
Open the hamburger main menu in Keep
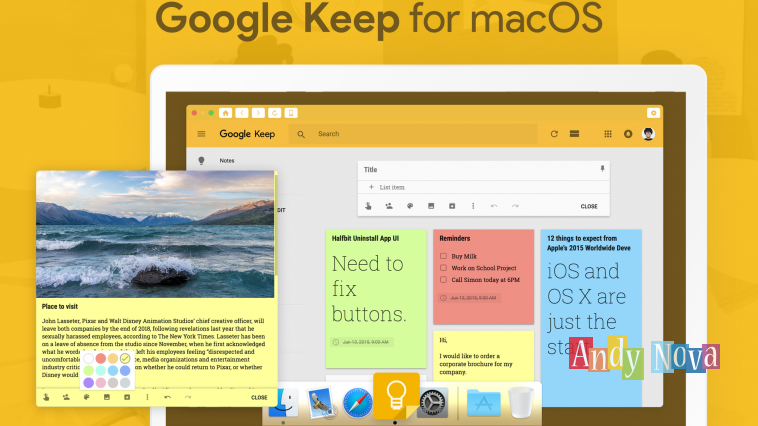point(202,134)
